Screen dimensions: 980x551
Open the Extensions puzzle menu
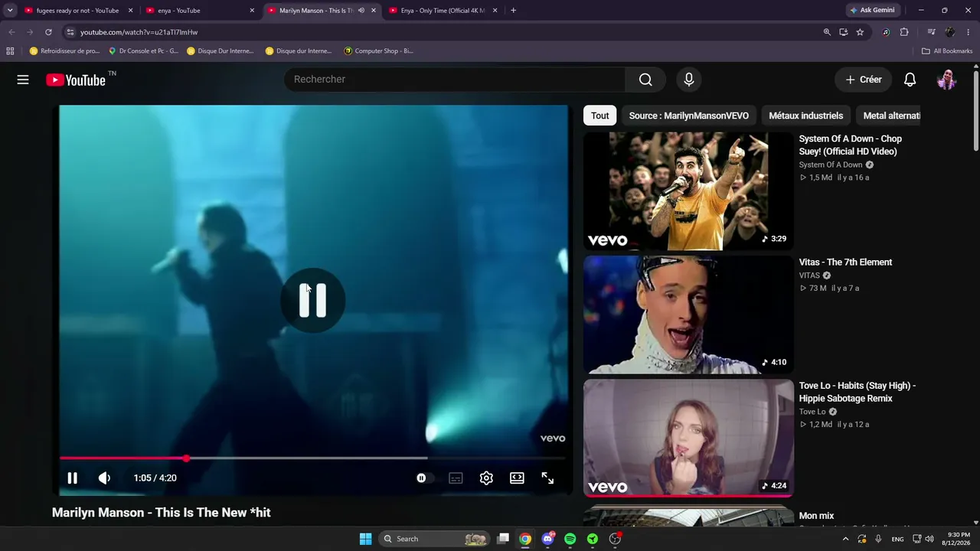[904, 32]
